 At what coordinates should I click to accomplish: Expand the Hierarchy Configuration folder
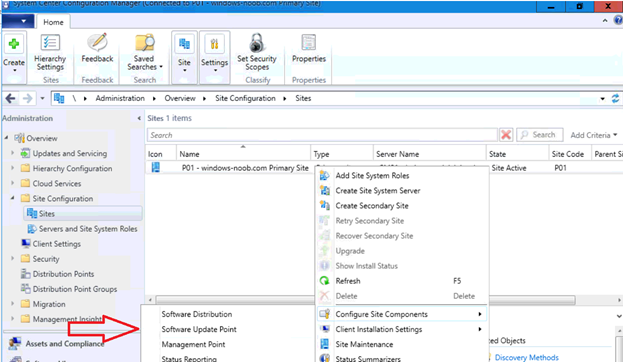[x=12, y=168]
